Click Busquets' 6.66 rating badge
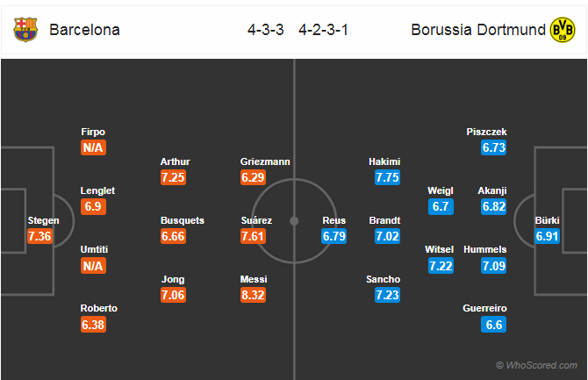This screenshot has width=588, height=380. coord(173,236)
